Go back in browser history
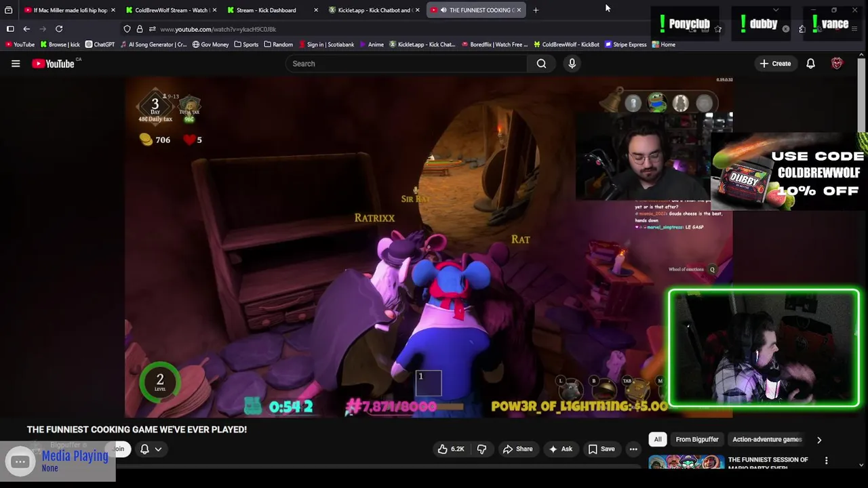Screen dimensions: 868x488 pos(26,29)
